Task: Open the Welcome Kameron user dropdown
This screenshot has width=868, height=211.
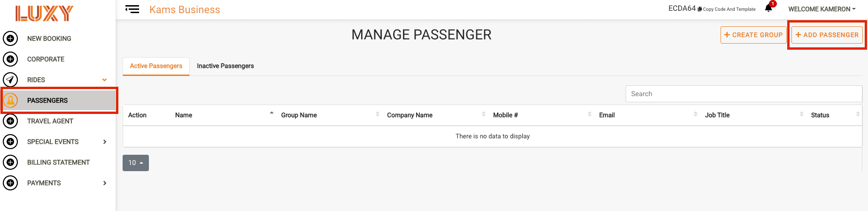Action: [x=822, y=9]
